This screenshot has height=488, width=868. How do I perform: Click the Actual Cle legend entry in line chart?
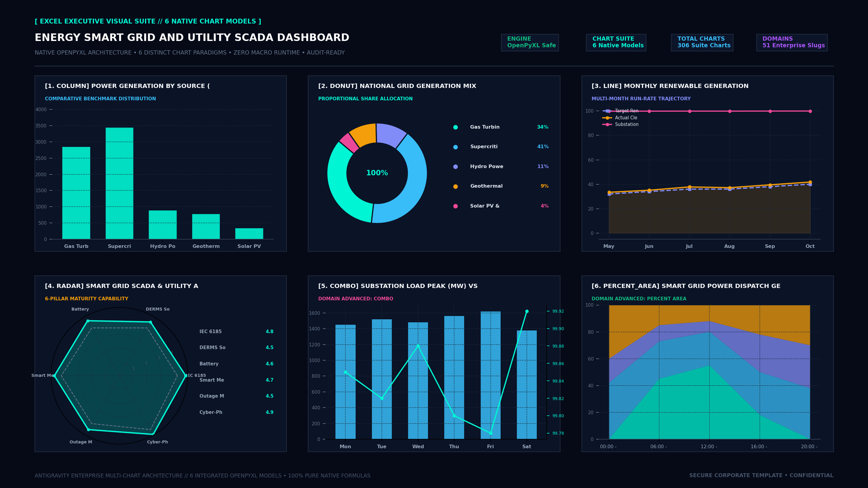tap(620, 117)
